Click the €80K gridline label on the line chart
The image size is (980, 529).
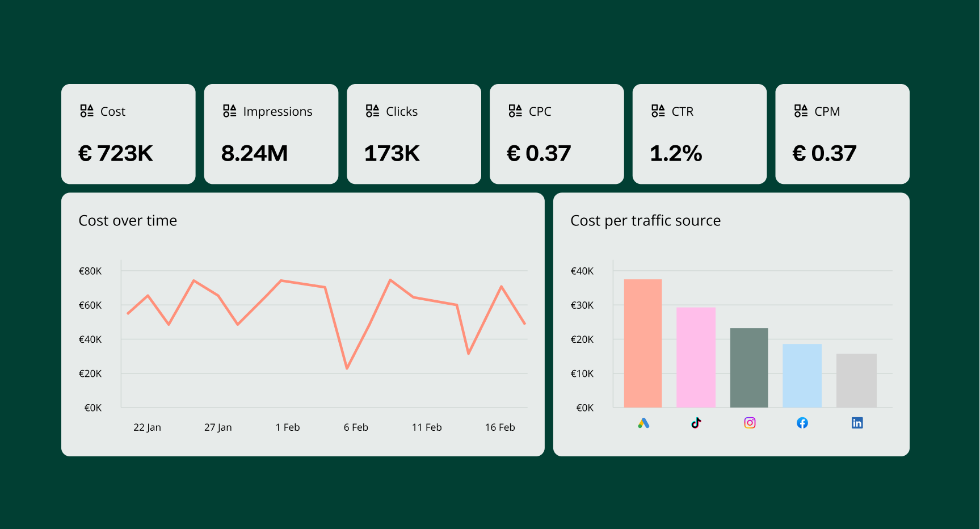point(90,271)
